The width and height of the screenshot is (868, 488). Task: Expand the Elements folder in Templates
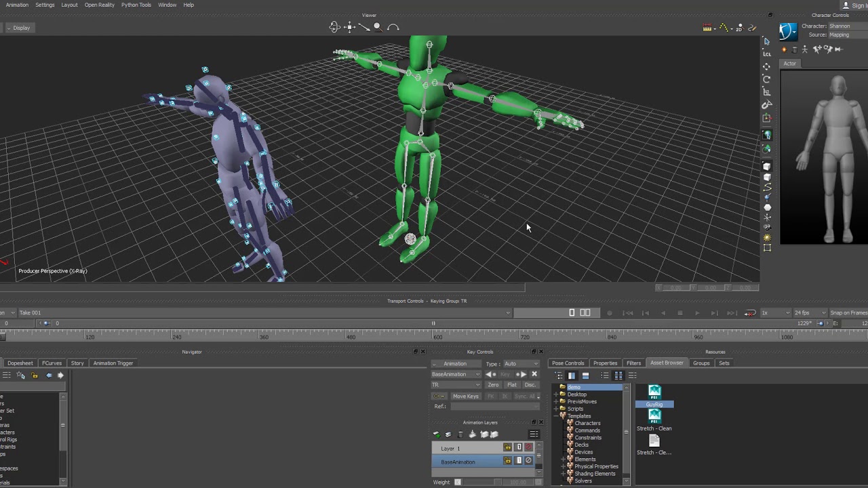(x=563, y=459)
